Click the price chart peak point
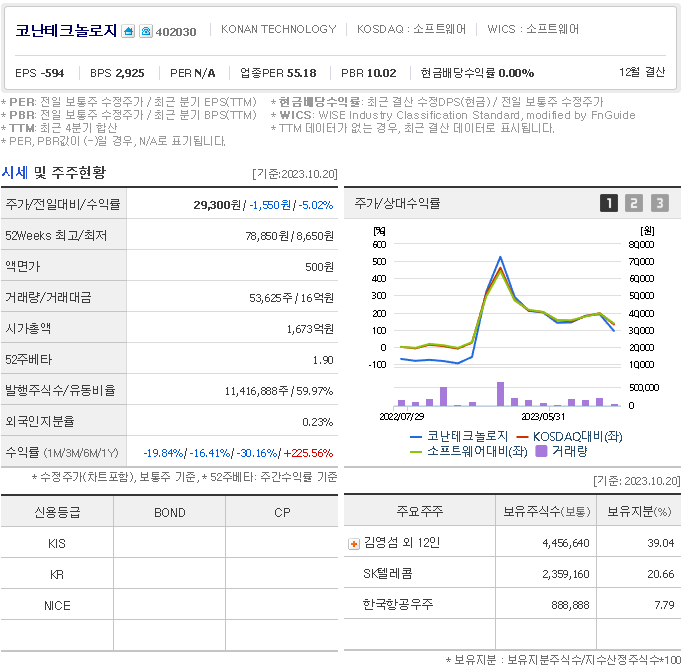Screen dimensions: 685x671 coord(500,257)
